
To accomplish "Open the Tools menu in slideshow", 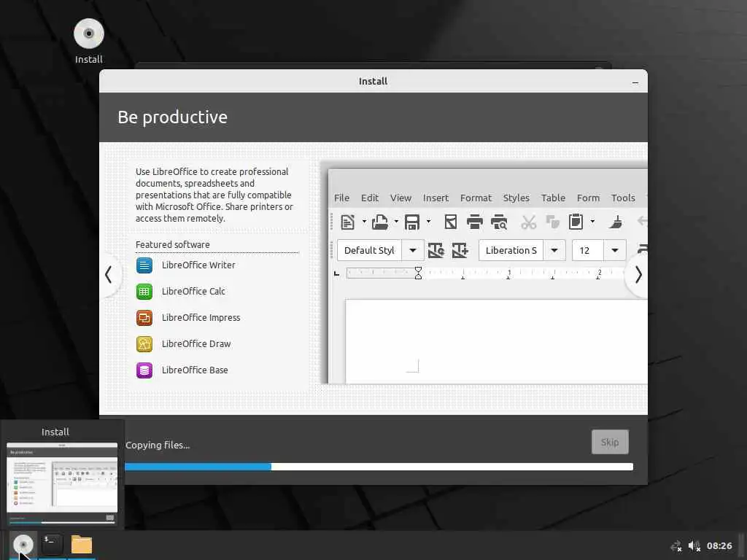I will coord(623,198).
